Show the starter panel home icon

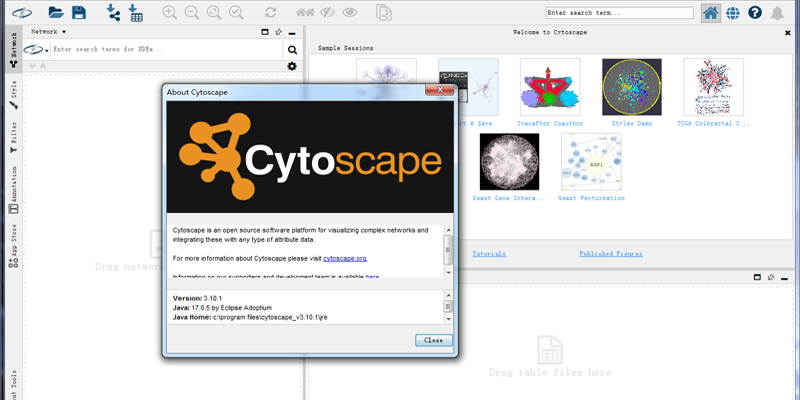pyautogui.click(x=710, y=13)
